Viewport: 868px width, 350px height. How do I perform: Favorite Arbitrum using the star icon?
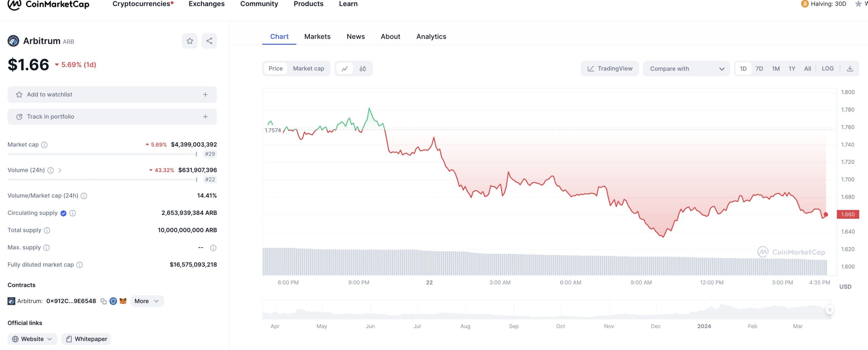click(x=190, y=41)
